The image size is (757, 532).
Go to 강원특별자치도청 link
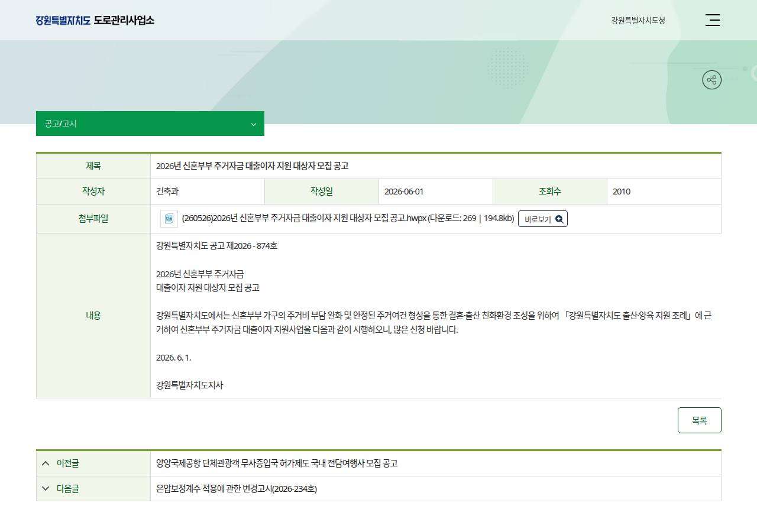coord(638,20)
